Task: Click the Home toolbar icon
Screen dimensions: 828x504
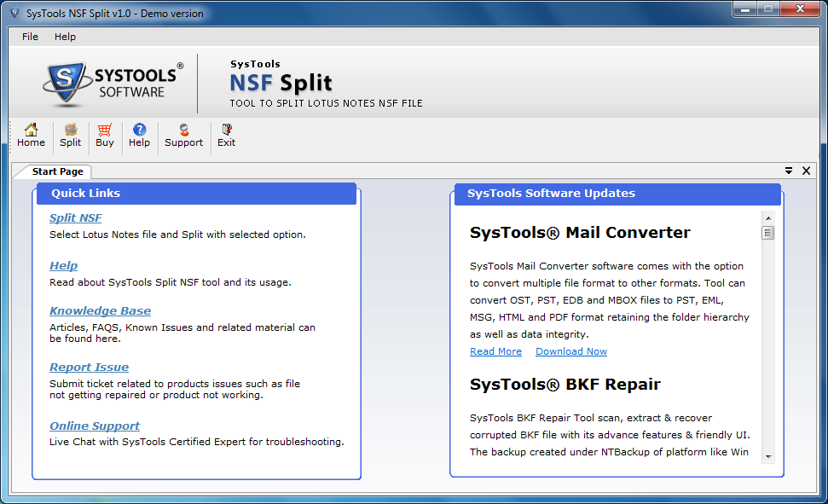Action: point(32,136)
